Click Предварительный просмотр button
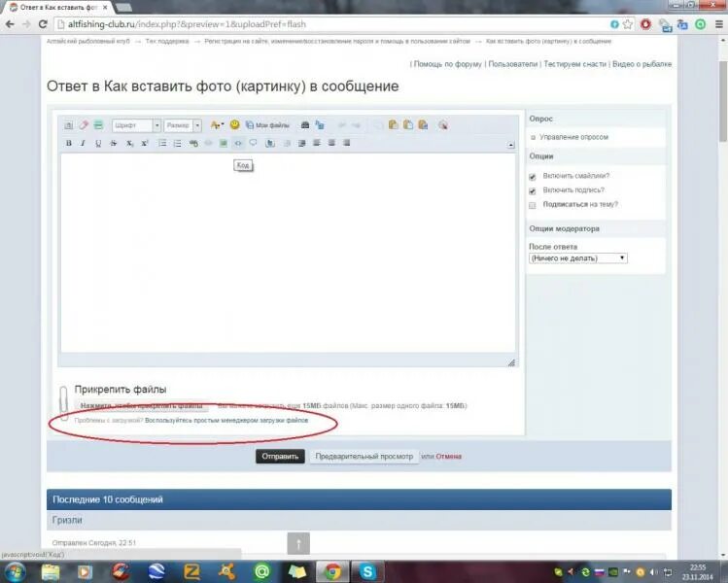Image resolution: width=728 pixels, height=583 pixels. 364,457
